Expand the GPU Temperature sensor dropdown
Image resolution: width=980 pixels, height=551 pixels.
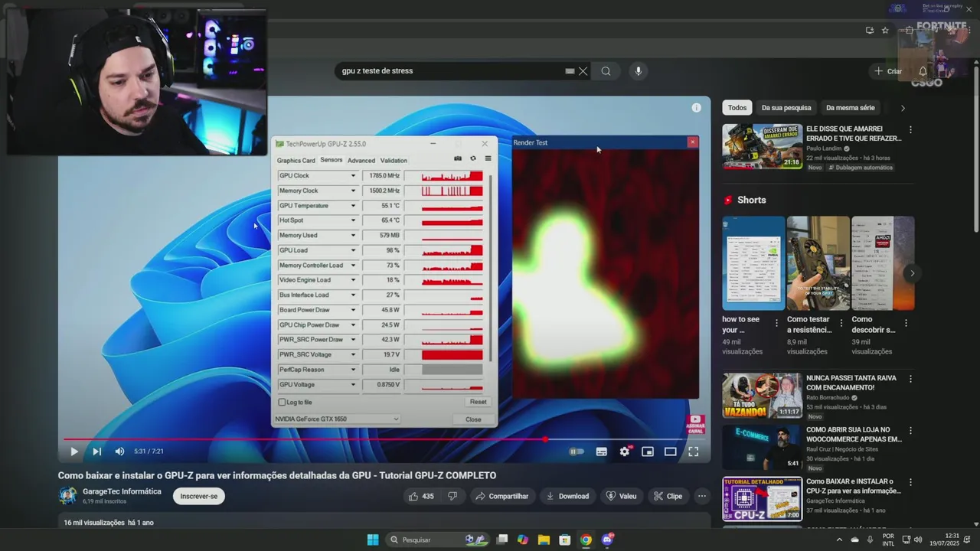353,206
